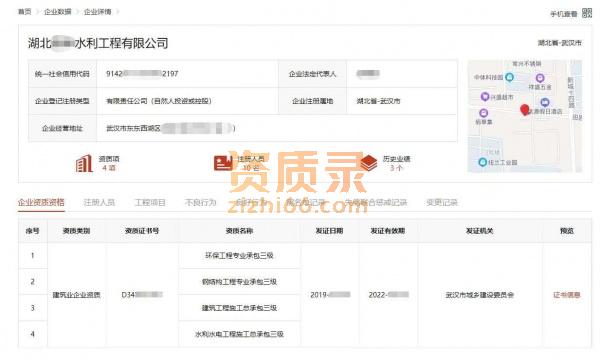
Task: Click the 企业详情 breadcrumb link
Action: click(98, 12)
